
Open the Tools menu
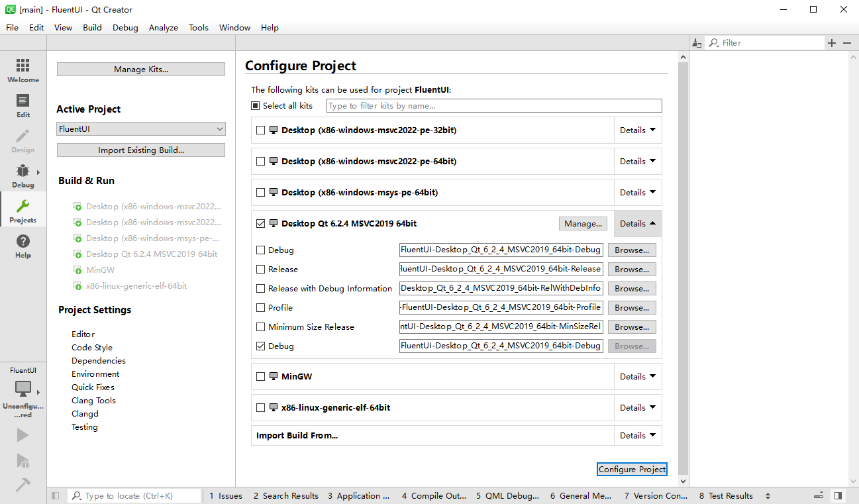pos(199,28)
